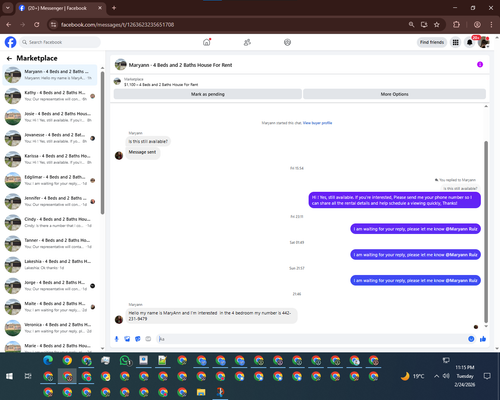
Task: Click the Find friends button
Action: (x=432, y=42)
